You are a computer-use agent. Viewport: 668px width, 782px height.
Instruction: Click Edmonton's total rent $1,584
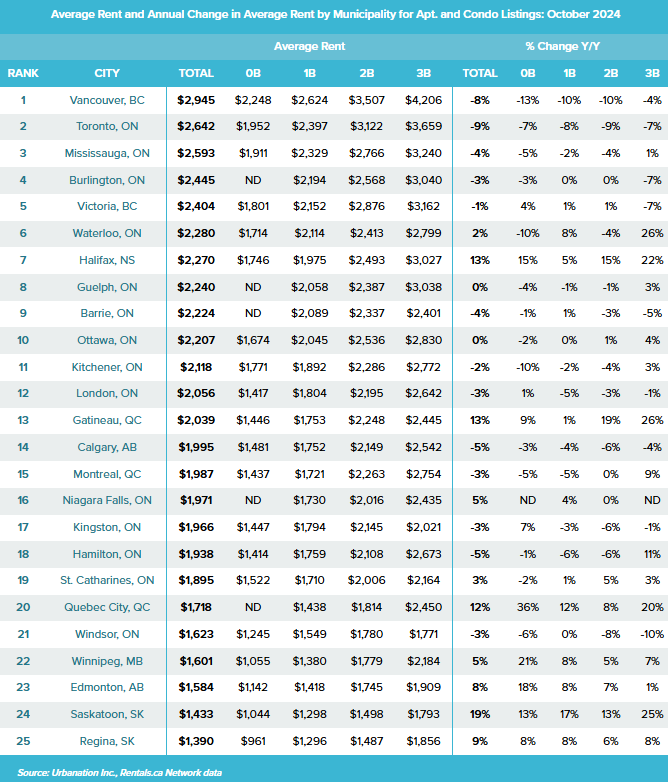pos(196,687)
